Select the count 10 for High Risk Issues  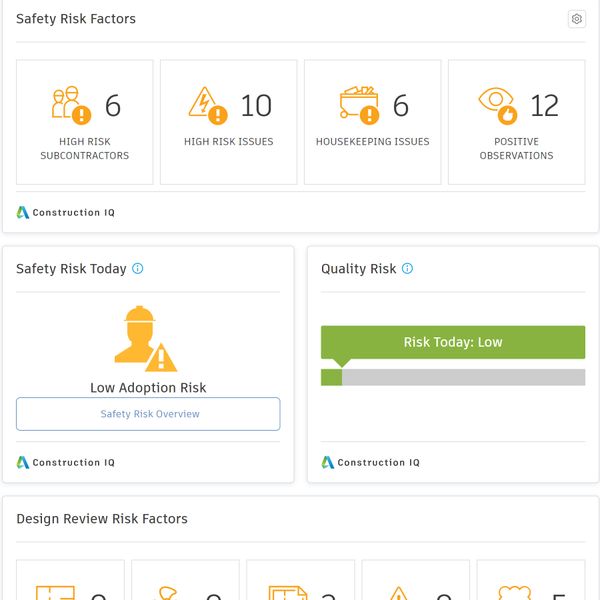256,106
